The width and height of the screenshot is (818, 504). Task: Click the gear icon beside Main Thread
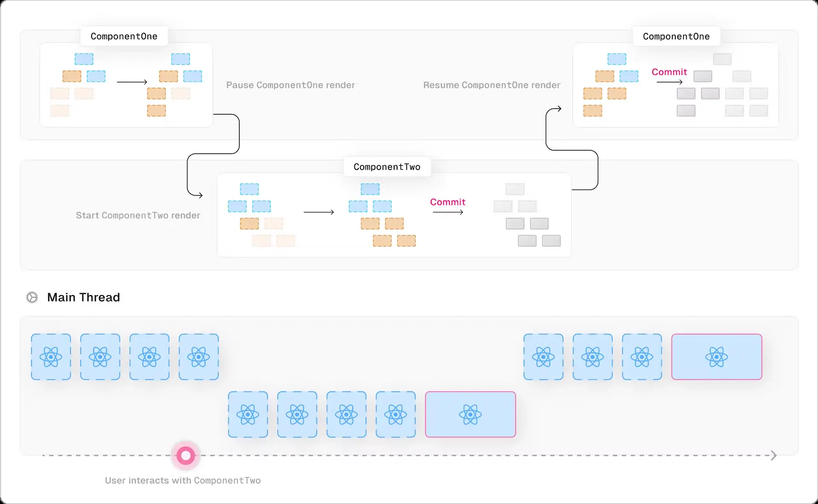pos(32,297)
